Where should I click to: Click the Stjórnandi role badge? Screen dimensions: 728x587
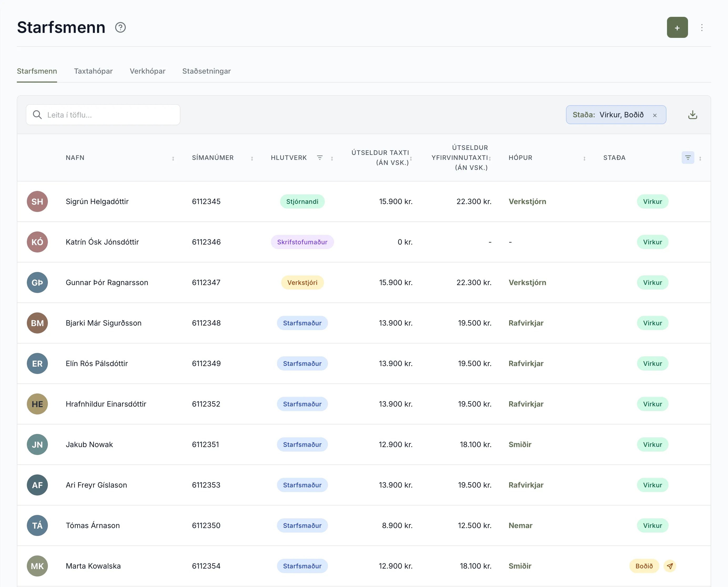click(x=302, y=201)
